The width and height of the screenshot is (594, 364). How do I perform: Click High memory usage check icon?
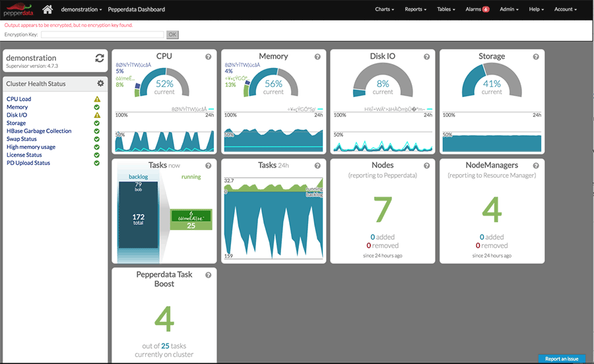97,147
